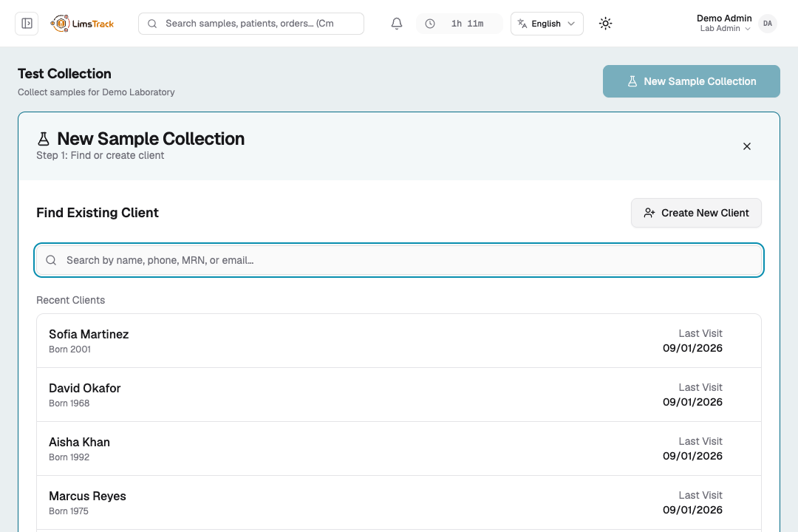Click the Born 1968 text
Screen dimensions: 798x532
pos(69,403)
